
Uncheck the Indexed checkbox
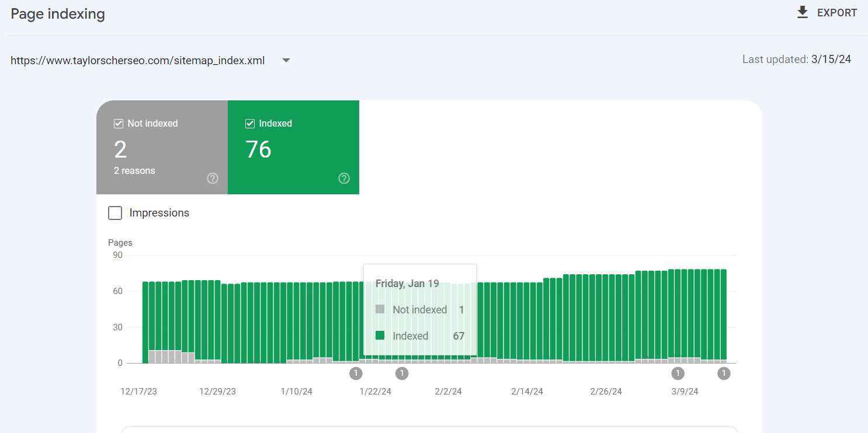pyautogui.click(x=249, y=124)
